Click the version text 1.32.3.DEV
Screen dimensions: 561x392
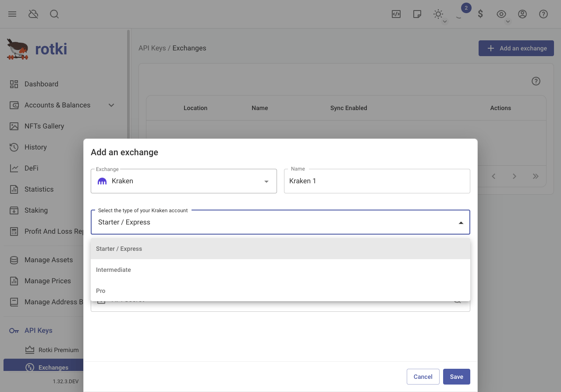[x=66, y=381]
